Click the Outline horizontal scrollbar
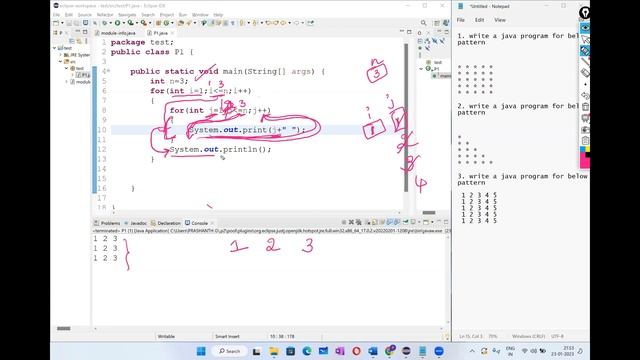Viewport: 640px width, 360px height. click(x=429, y=212)
